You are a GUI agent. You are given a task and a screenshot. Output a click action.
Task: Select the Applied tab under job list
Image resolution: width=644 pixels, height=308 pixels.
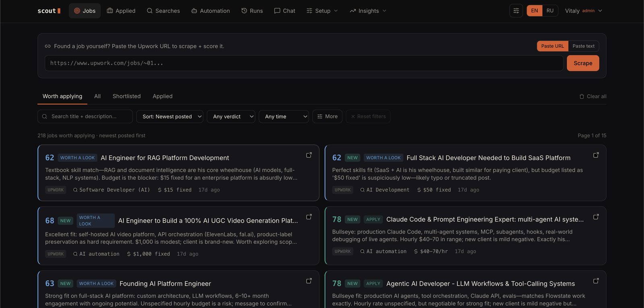(x=163, y=97)
